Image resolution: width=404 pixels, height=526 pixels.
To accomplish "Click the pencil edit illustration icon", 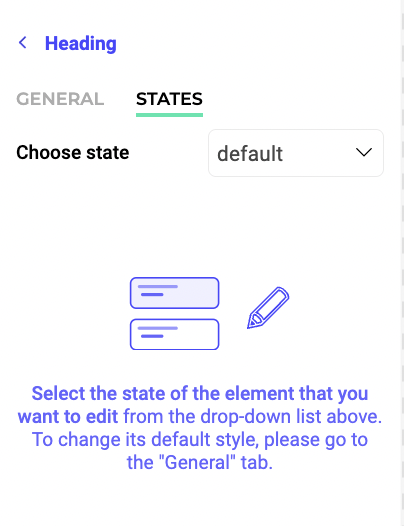I will (x=268, y=308).
